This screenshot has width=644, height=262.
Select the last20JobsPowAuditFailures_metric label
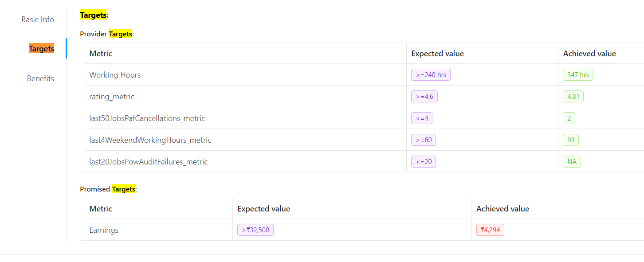[149, 162]
